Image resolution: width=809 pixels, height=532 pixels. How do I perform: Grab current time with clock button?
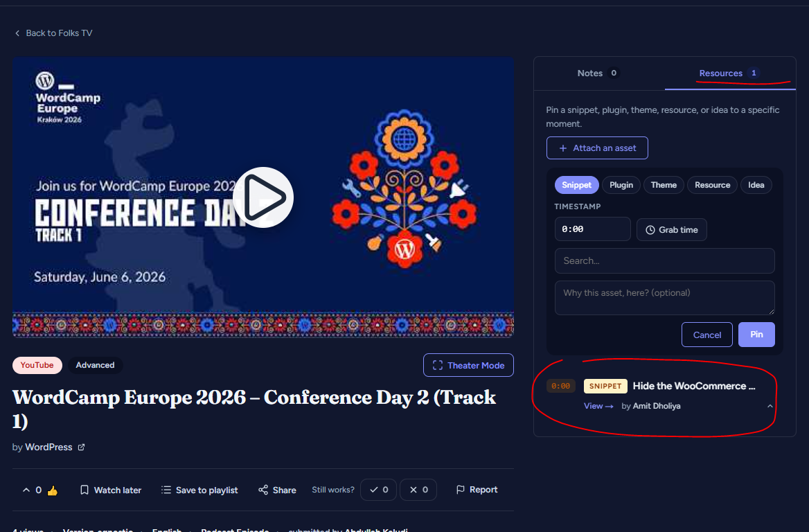(671, 229)
